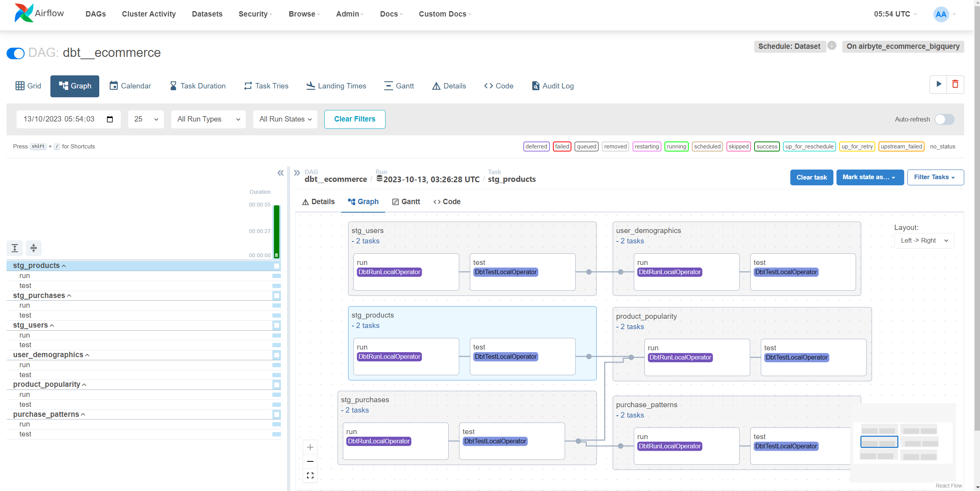
Task: Click the Audit Log icon
Action: [x=536, y=86]
